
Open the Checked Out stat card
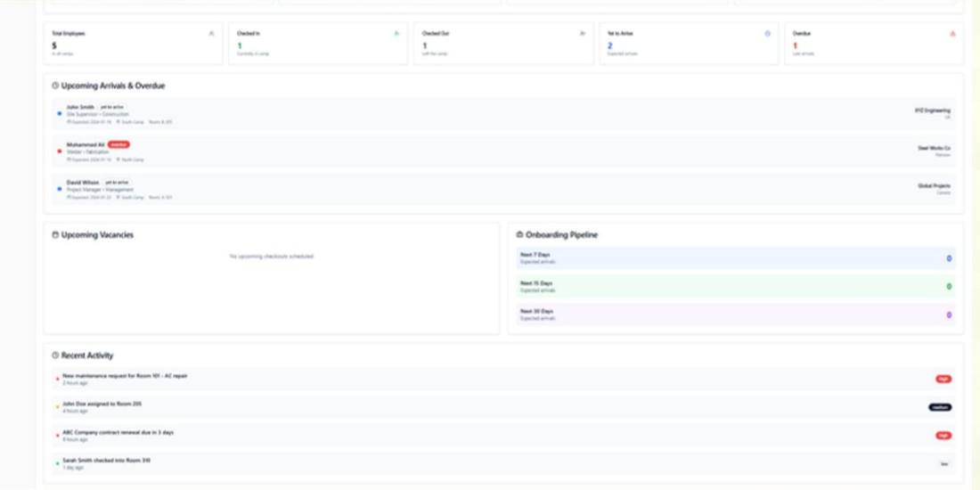point(503,44)
